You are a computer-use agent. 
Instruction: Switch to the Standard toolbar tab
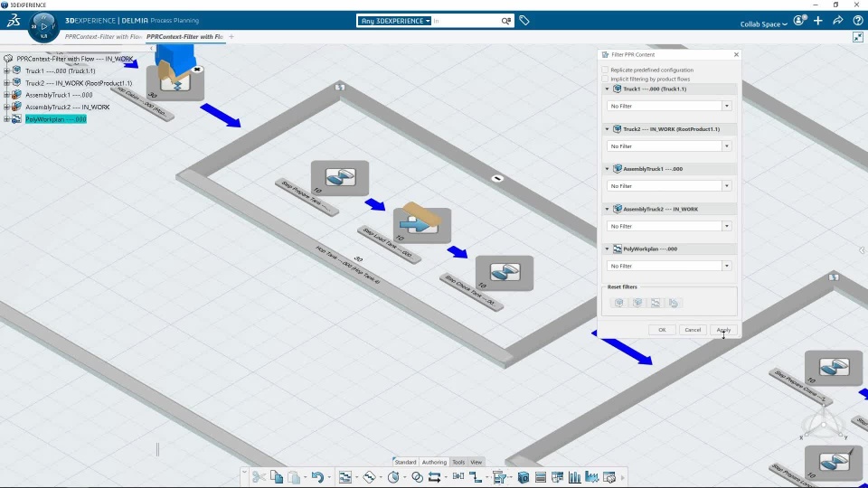[x=405, y=462]
